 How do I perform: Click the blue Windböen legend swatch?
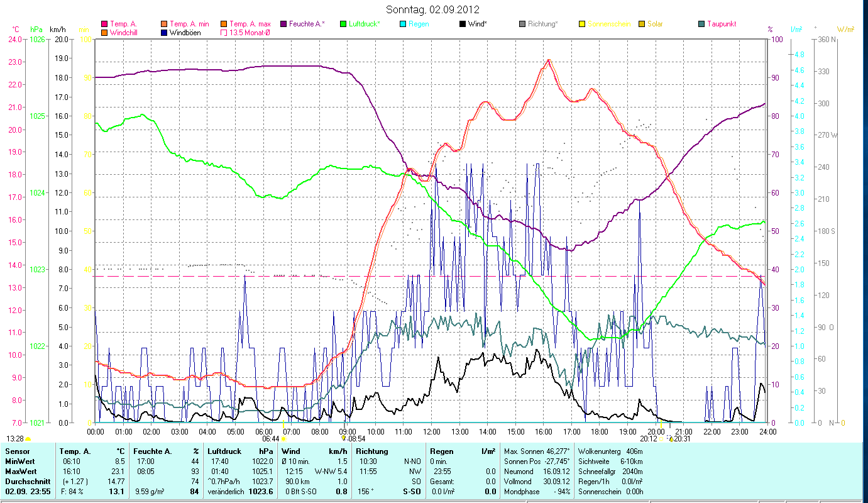click(x=164, y=32)
